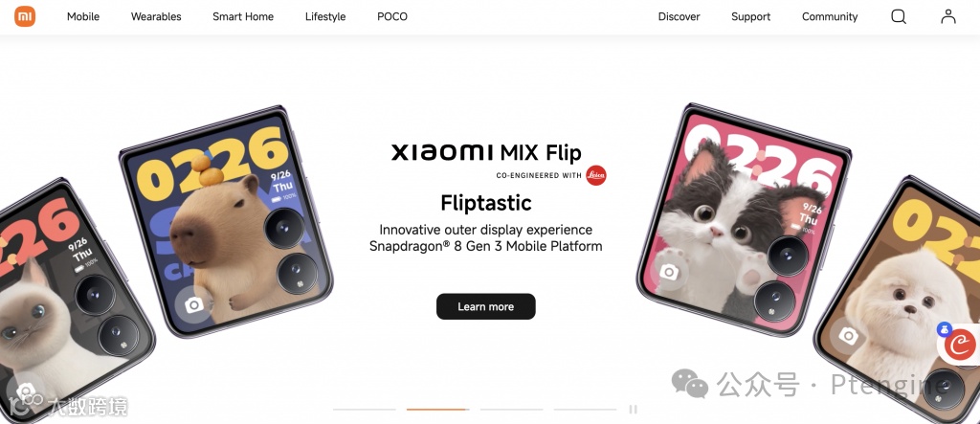980x424 pixels.
Task: Tap camera icon on white puppy phone
Action: tap(848, 336)
